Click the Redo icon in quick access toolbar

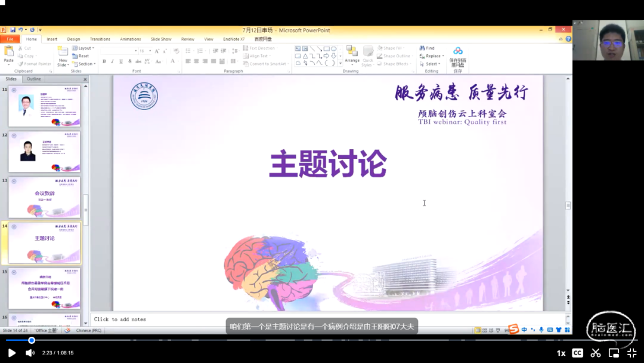[x=32, y=30]
